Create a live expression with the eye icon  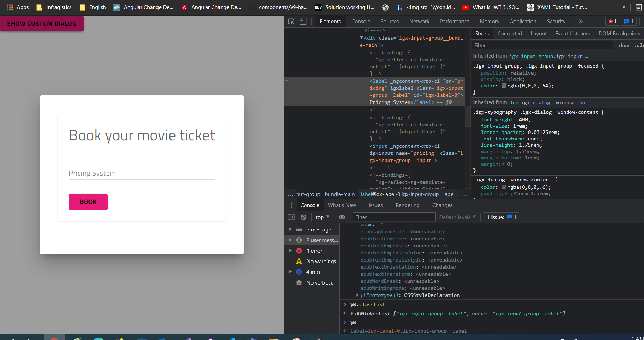pyautogui.click(x=342, y=217)
